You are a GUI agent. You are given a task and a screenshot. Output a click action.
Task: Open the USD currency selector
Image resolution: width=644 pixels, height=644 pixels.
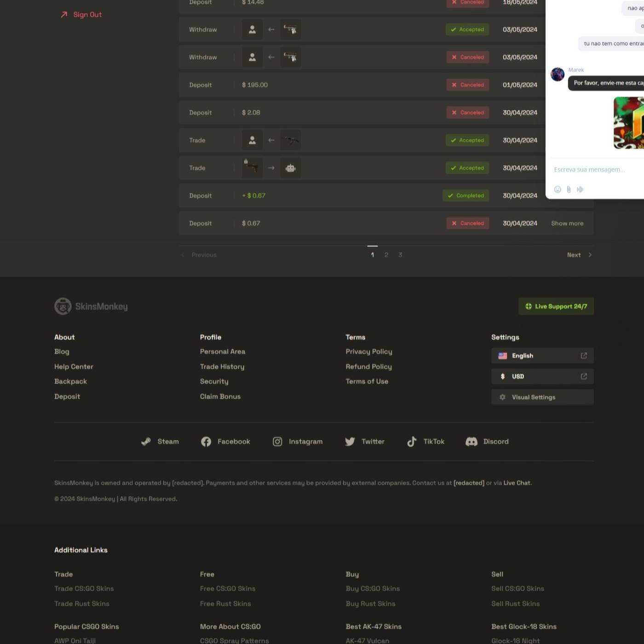click(x=542, y=376)
